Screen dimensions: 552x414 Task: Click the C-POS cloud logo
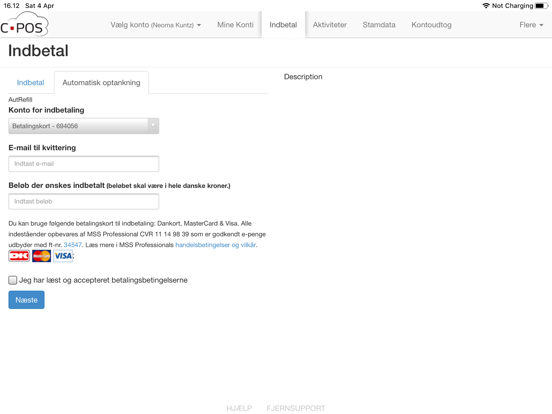[24, 25]
